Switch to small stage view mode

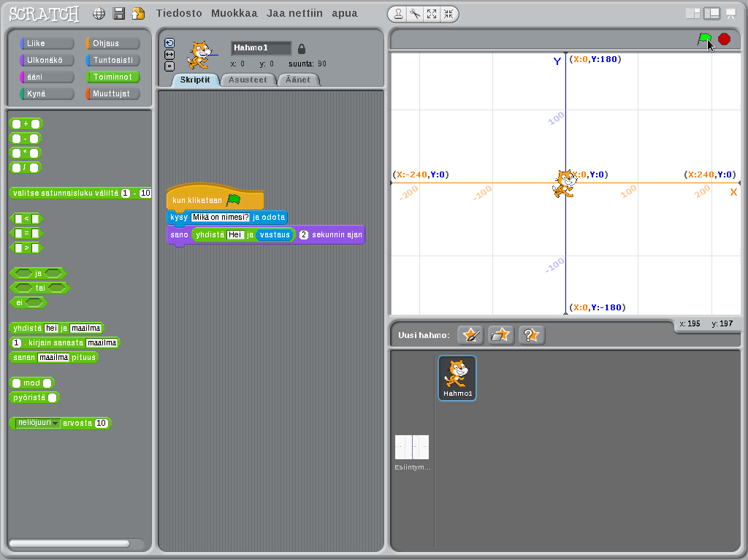(692, 13)
